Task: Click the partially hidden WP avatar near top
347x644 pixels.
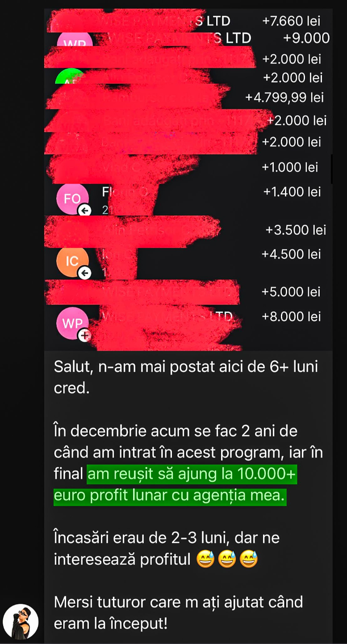Action: point(75,40)
